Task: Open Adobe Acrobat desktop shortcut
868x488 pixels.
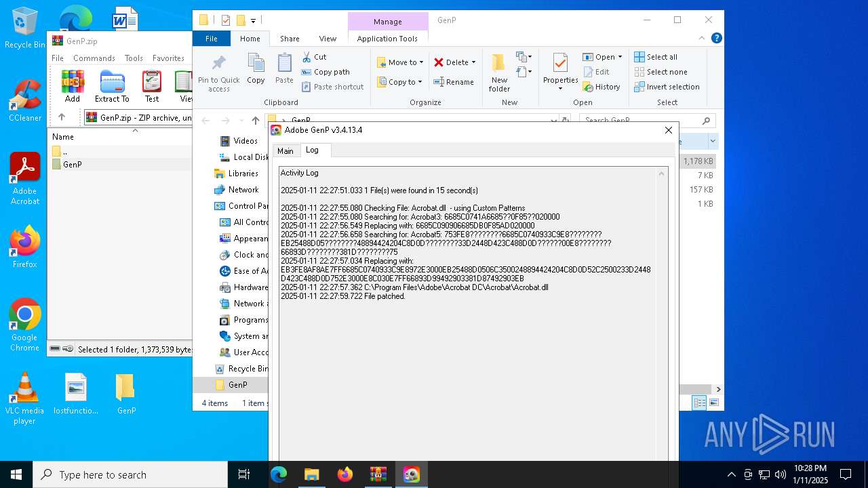Action: [x=25, y=179]
